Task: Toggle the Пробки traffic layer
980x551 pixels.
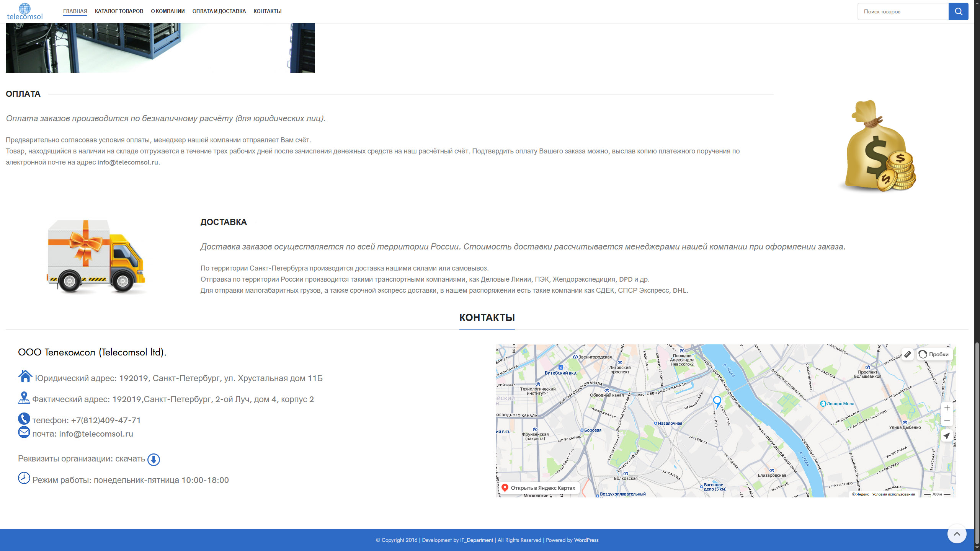Action: pos(934,354)
